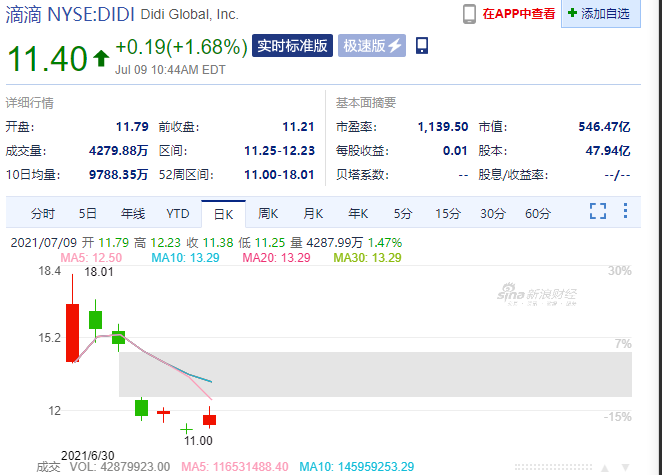This screenshot has height=475, width=662.
Task: Click the lightning bolt icon in 极速版
Action: 394,46
